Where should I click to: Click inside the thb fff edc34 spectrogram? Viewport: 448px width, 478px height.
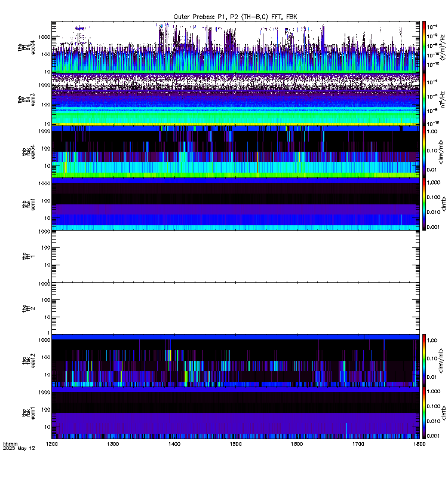(x=235, y=47)
